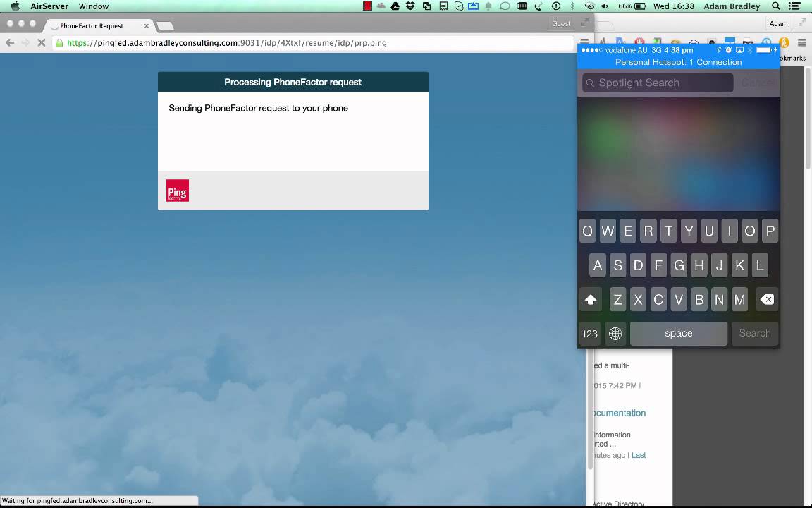The image size is (812, 508).
Task: Tap the A key on the iPhone keyboard
Action: pyautogui.click(x=597, y=265)
